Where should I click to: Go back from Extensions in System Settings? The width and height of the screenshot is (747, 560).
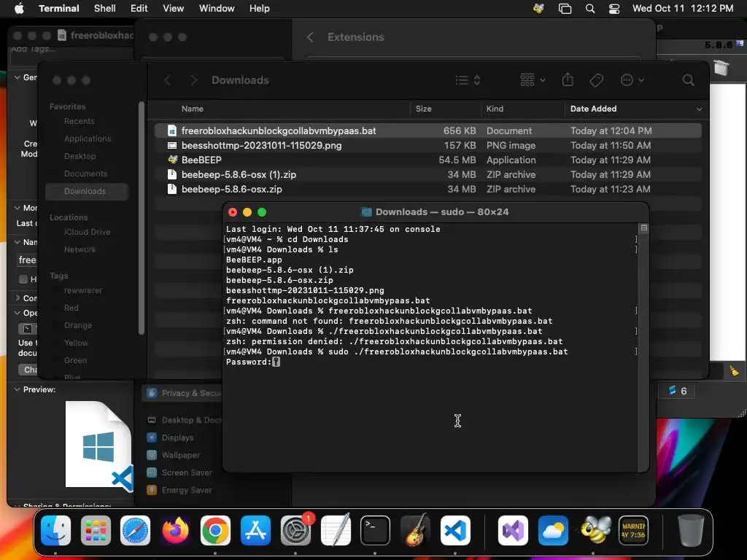310,37
